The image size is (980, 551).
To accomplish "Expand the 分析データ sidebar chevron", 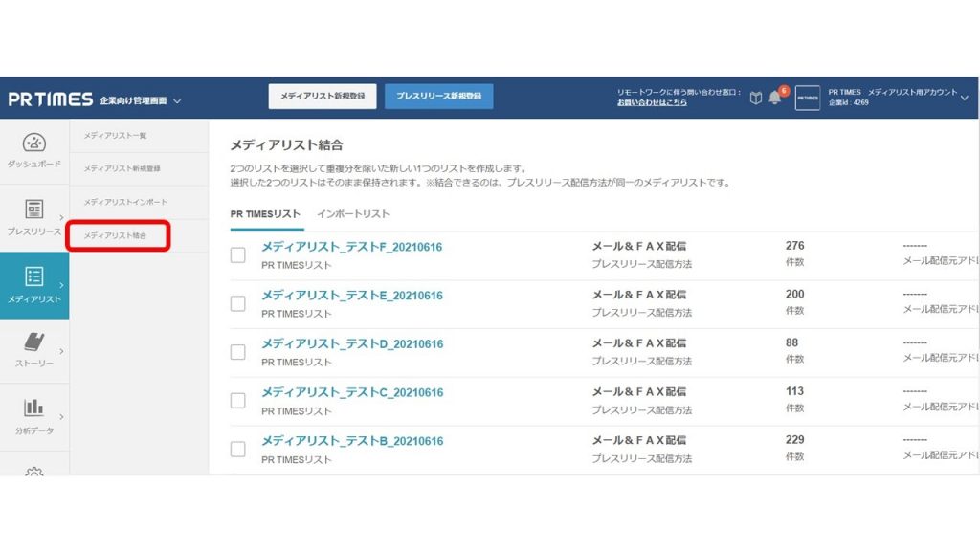I will [x=61, y=417].
